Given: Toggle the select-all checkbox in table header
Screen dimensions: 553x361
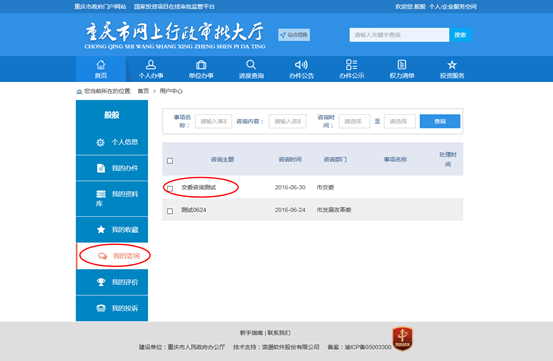Looking at the screenshot, I should click(x=170, y=161).
